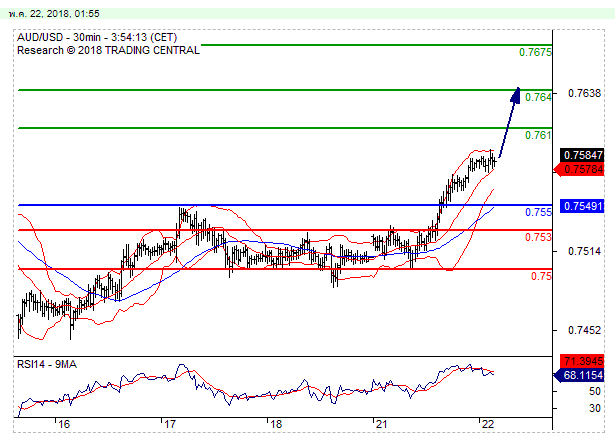Image resolution: width=615 pixels, height=441 pixels.
Task: Click the RSI 30 level label
Action: (595, 409)
